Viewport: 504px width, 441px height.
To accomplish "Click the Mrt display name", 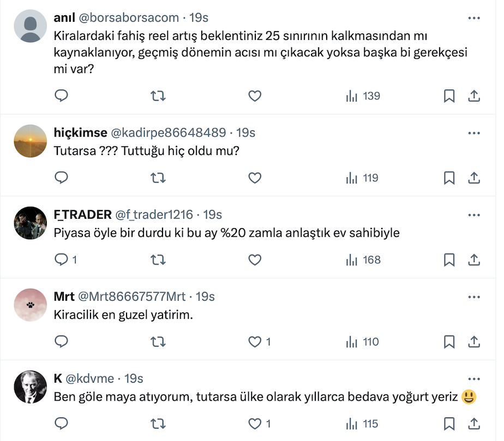I will tap(64, 296).
